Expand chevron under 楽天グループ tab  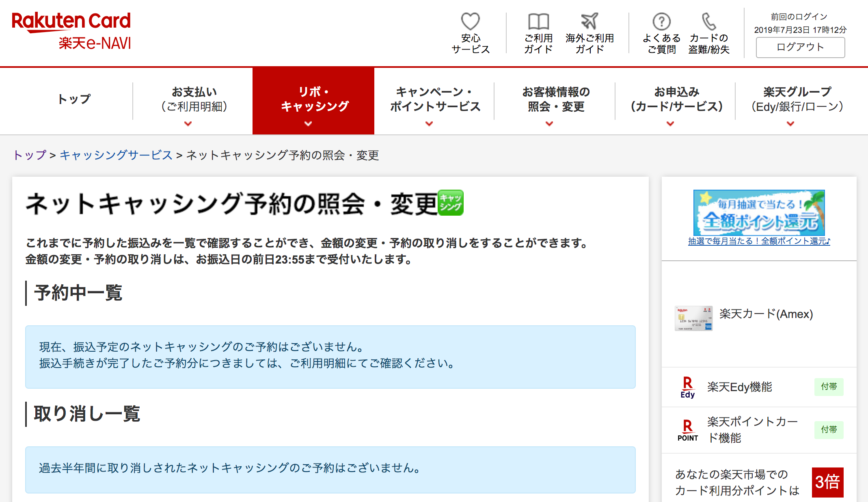click(790, 123)
